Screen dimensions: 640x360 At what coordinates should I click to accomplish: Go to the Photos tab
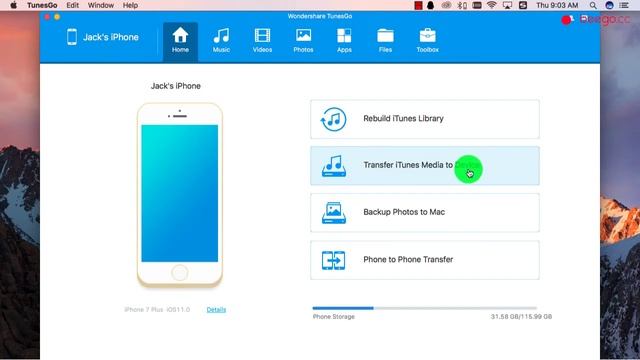[303, 41]
